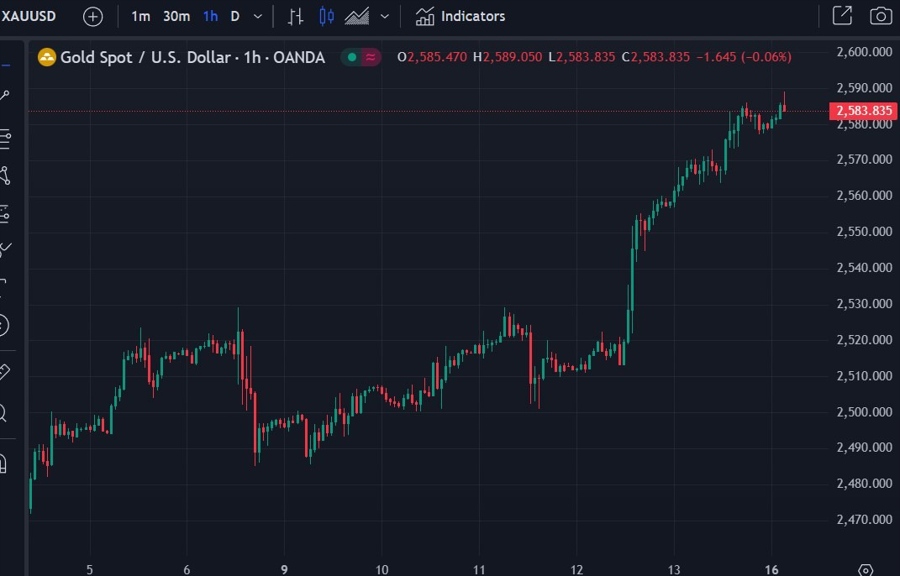The image size is (900, 576).
Task: Open the Indicators dialog
Action: (460, 16)
